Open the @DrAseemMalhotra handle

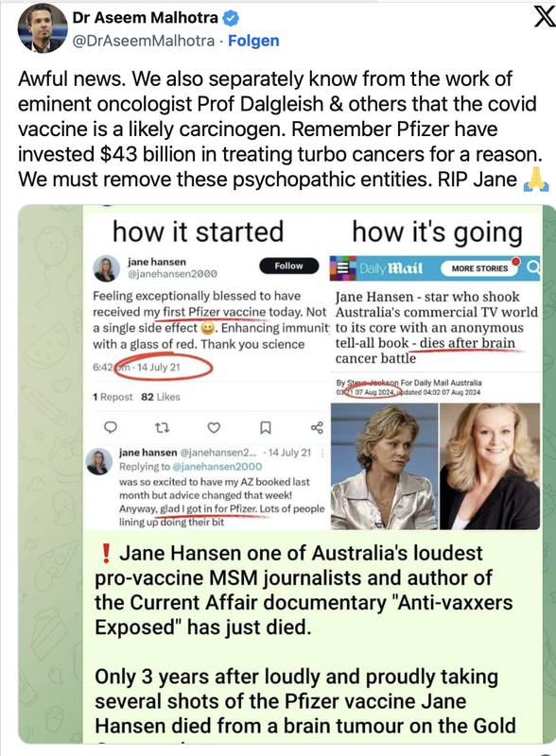[x=144, y=41]
